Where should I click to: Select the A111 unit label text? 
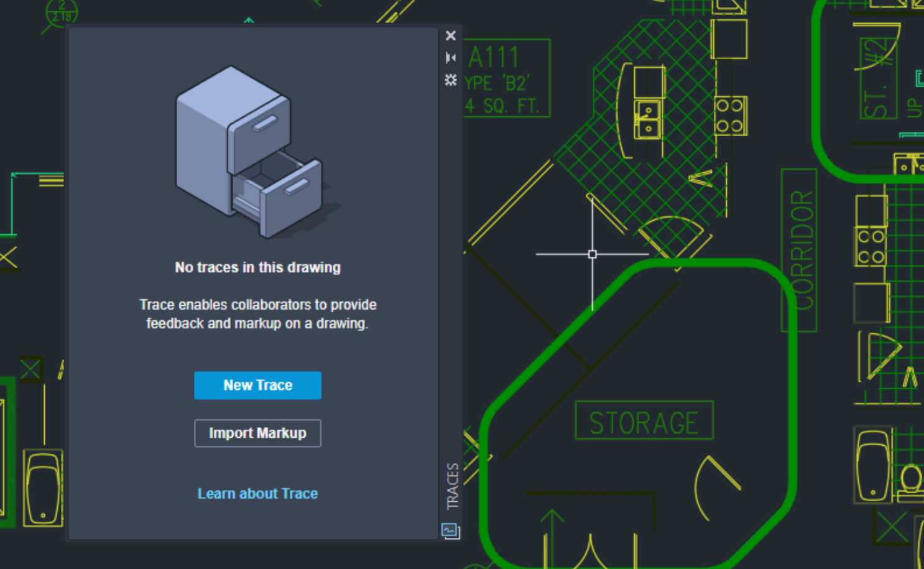tap(495, 58)
